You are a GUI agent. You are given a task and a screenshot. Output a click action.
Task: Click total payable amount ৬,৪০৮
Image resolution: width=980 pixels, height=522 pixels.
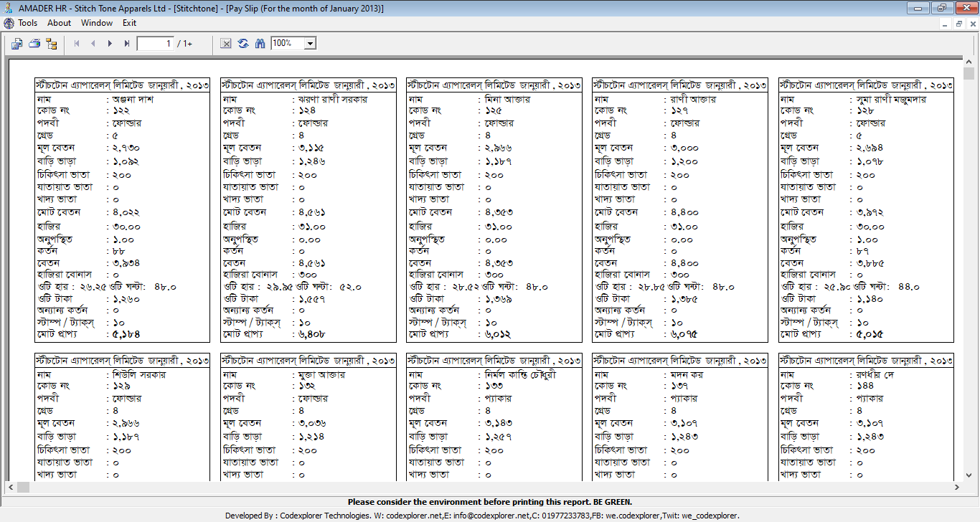(x=313, y=334)
